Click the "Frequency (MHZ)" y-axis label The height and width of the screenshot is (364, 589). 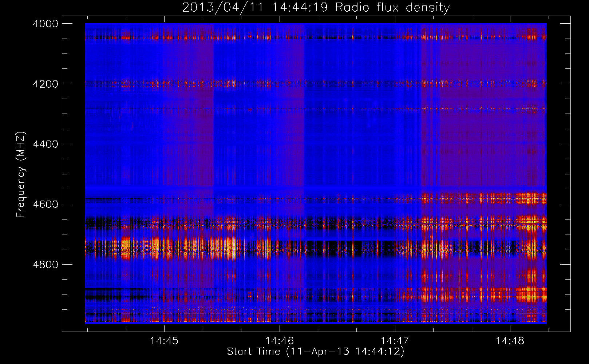[x=21, y=175]
